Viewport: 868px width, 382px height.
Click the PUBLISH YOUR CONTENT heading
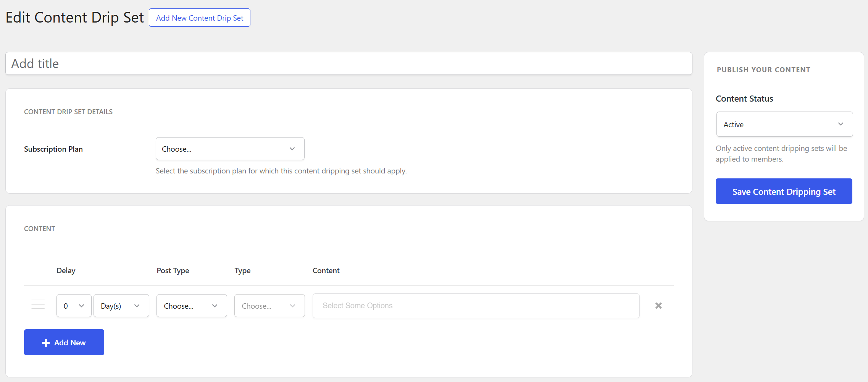pyautogui.click(x=763, y=70)
